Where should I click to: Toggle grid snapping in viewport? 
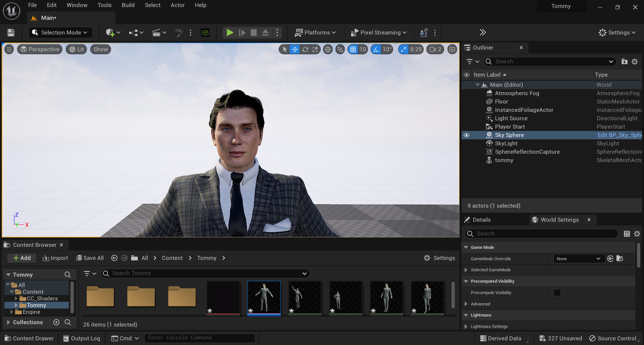(353, 50)
